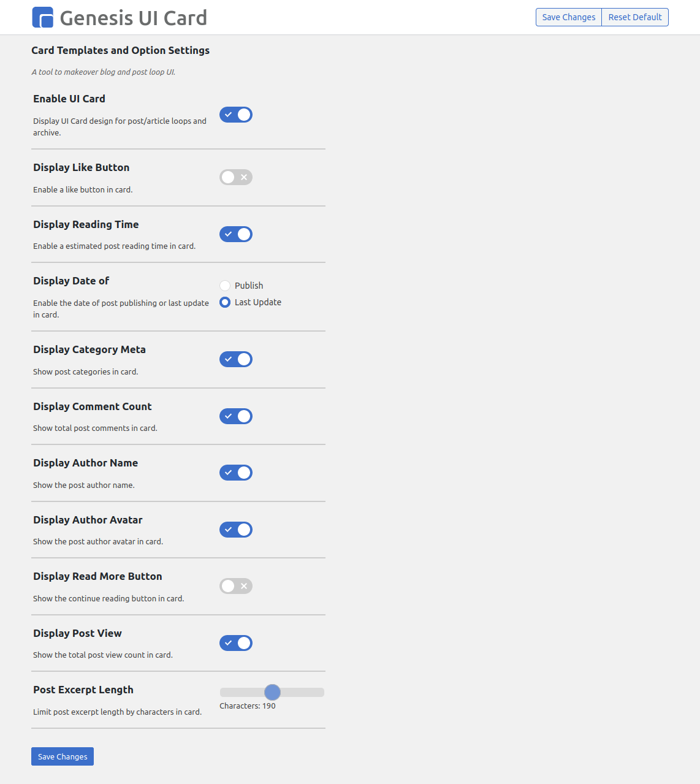Screen dimensions: 700x784
Task: Disable the Display Author Avatar switch
Action: pos(236,530)
